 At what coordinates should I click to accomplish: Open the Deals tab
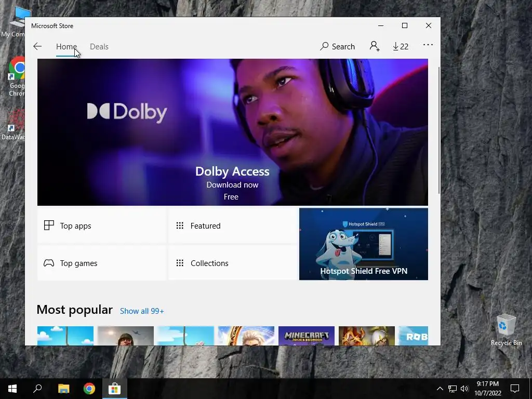99,46
